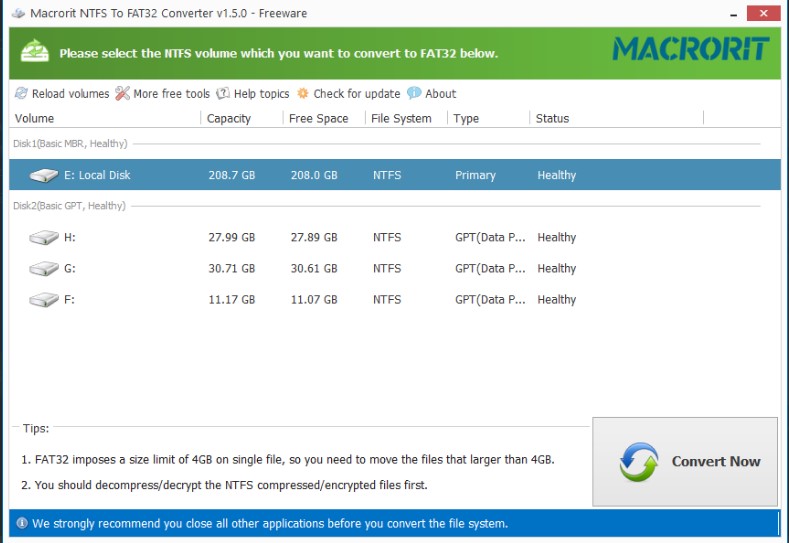Screen dimensions: 789x543
Task: Click the Reload volumes refresh icon
Action: coord(21,93)
